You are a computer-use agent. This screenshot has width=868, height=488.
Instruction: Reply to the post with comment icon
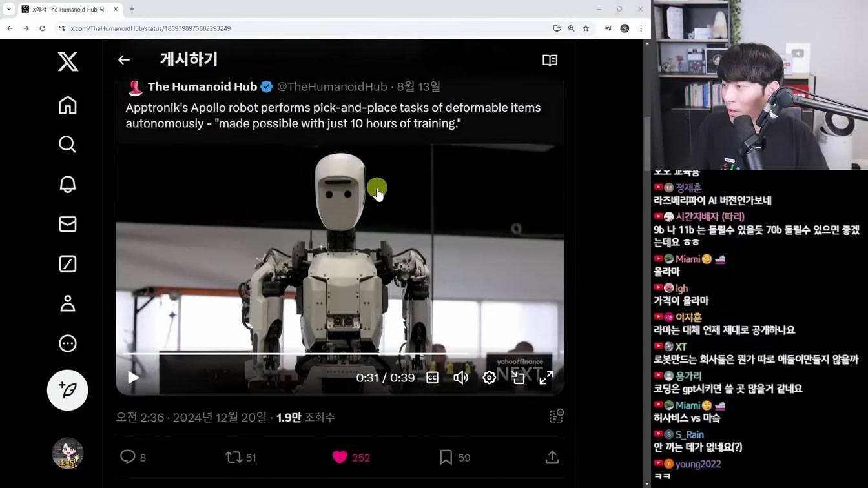click(128, 457)
